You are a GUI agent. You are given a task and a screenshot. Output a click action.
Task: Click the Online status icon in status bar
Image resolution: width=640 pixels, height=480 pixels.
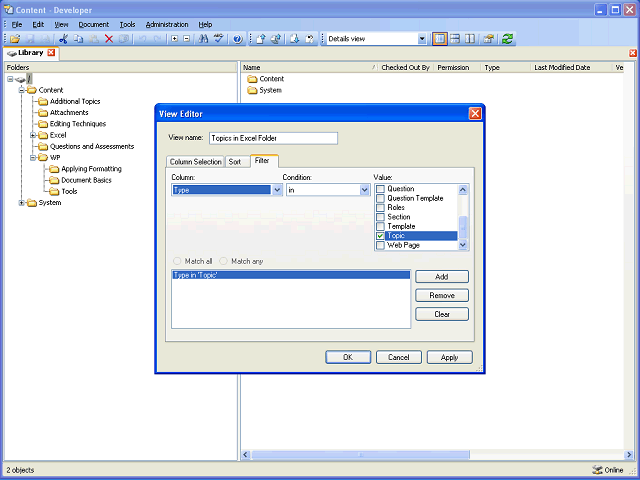click(597, 470)
